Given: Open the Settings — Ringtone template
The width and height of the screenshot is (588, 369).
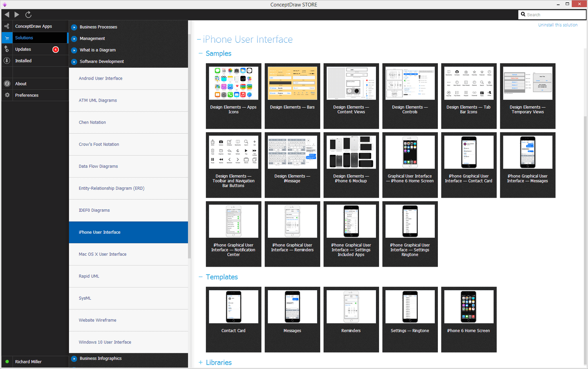Looking at the screenshot, I should tap(410, 319).
